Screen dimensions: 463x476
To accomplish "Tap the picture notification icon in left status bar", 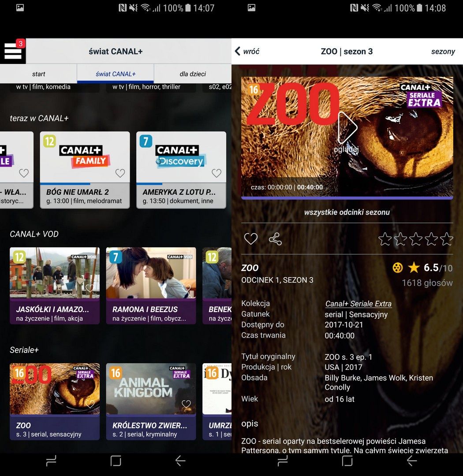I will pos(20,7).
